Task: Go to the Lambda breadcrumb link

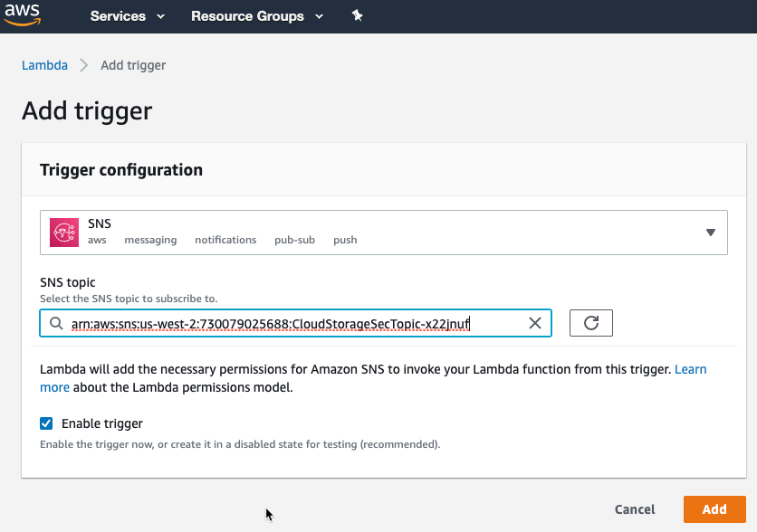Action: (x=44, y=65)
